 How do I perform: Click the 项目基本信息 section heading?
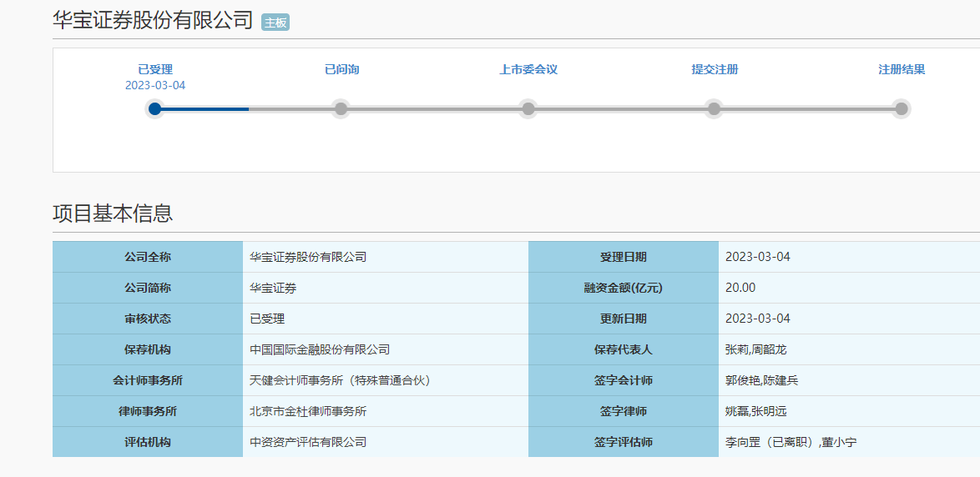[x=113, y=213]
